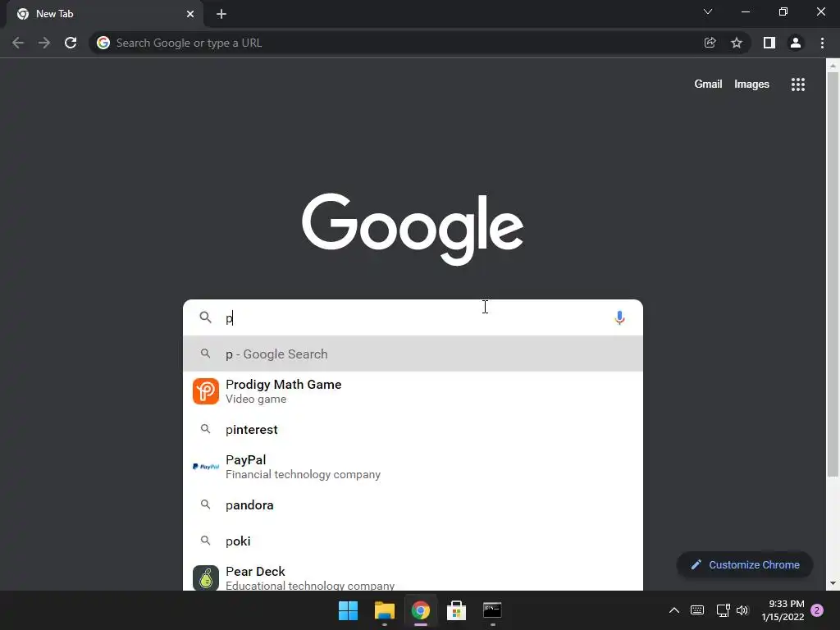This screenshot has height=630, width=840.
Task: Bookmark this tab with the star icon
Action: pyautogui.click(x=737, y=43)
